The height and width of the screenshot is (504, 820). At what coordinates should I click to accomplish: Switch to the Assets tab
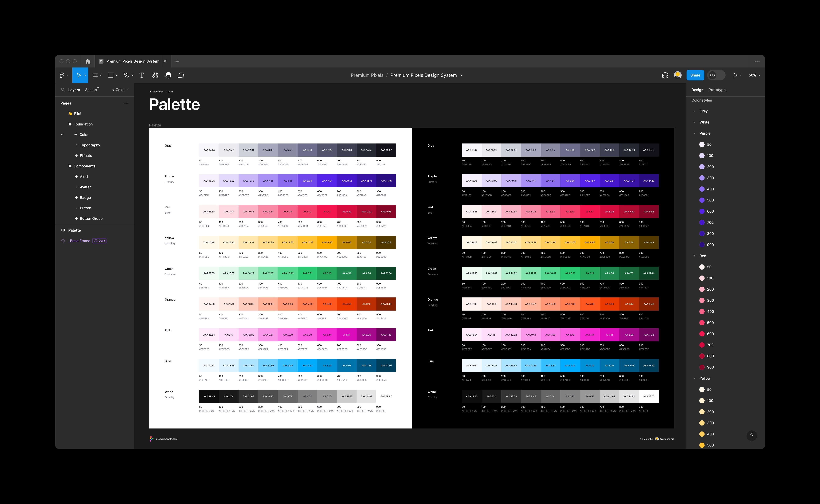coord(90,90)
